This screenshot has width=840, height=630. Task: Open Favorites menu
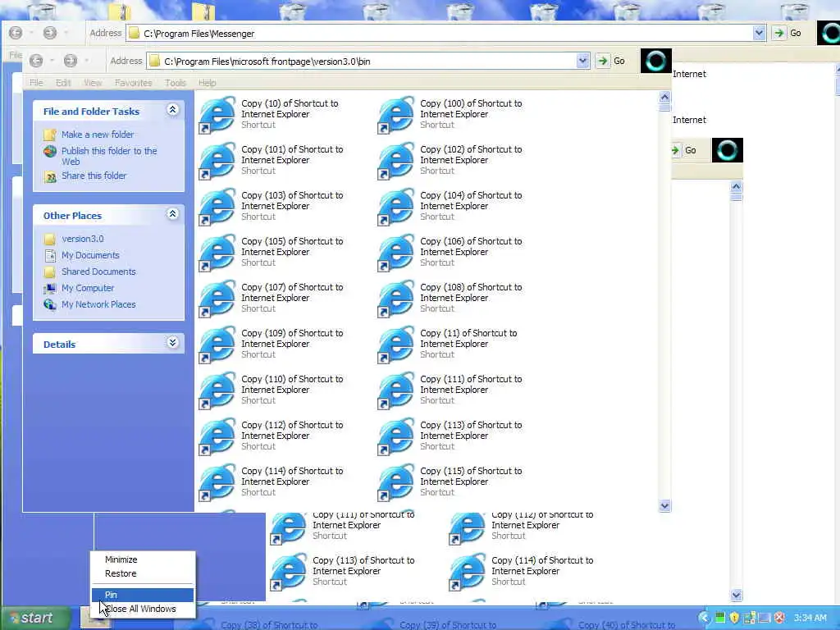coord(134,83)
